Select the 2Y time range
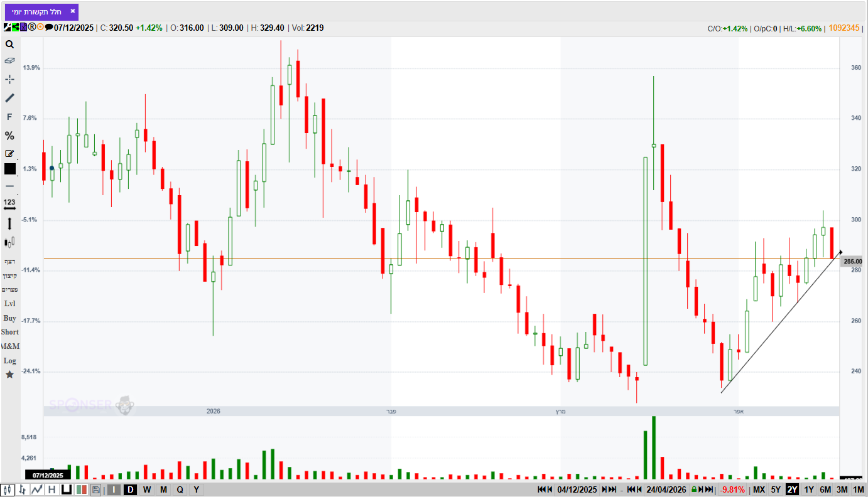868x497 pixels. (792, 489)
